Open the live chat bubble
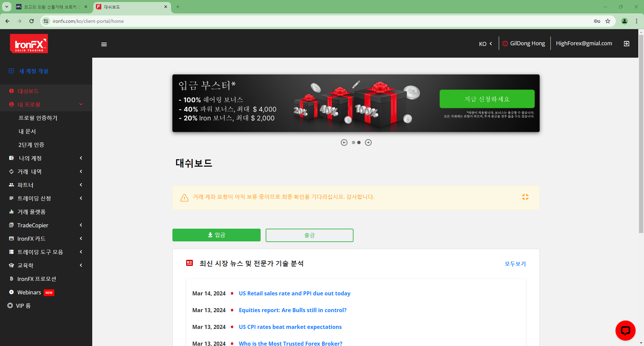 (625, 330)
